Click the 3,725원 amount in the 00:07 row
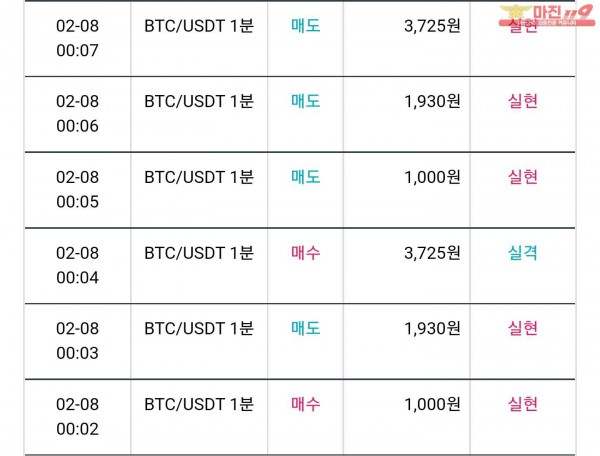Viewport: 600px width, 456px height. pyautogui.click(x=432, y=25)
